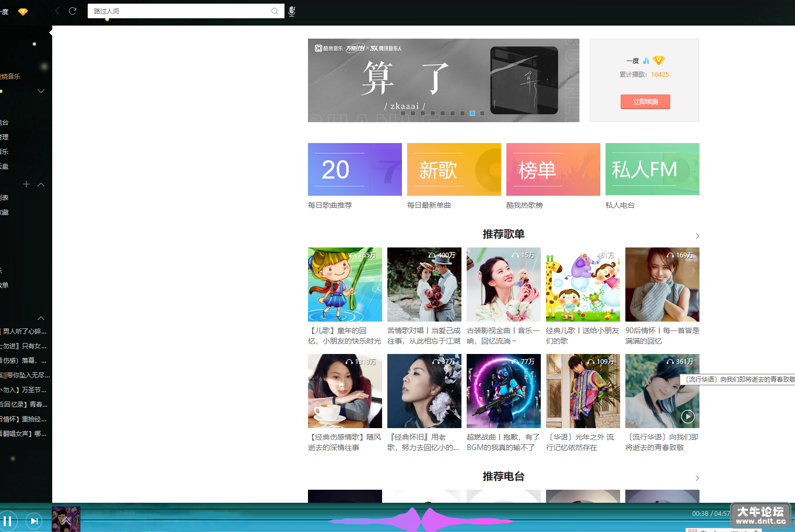Viewport: 795px width, 532px height.
Task: Collapse the playlist section beside the plus icon
Action: 41,184
